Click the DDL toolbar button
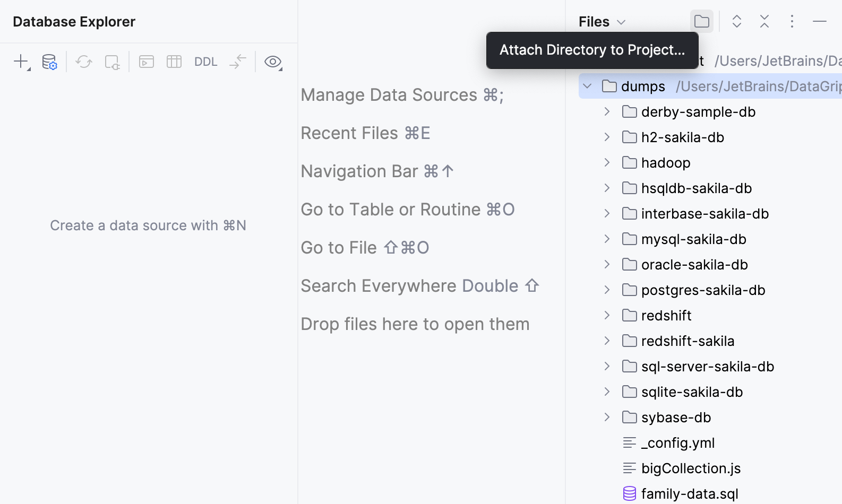Viewport: 842px width, 504px height. (x=206, y=62)
